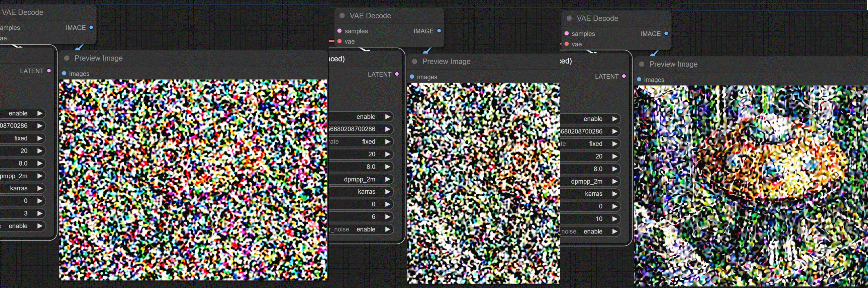
Task: Click the blue IMAGE output port on leftmost VAE Decode
Action: coord(91,27)
